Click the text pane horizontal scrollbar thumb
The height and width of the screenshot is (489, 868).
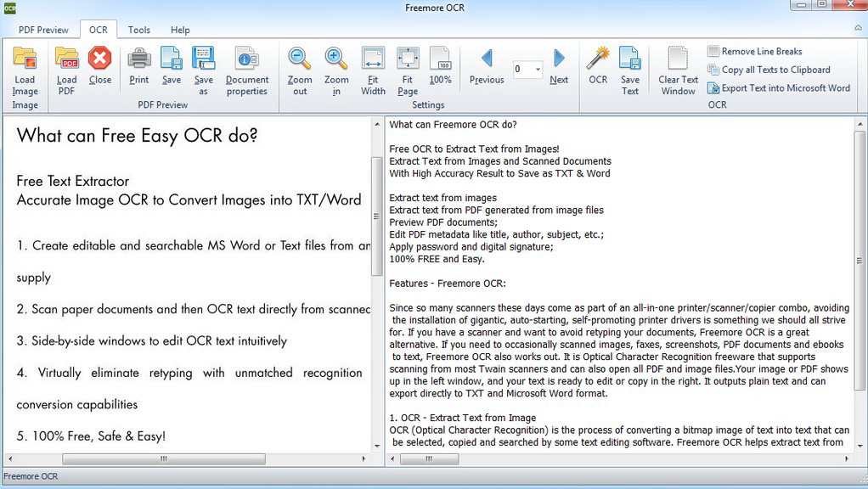click(429, 458)
